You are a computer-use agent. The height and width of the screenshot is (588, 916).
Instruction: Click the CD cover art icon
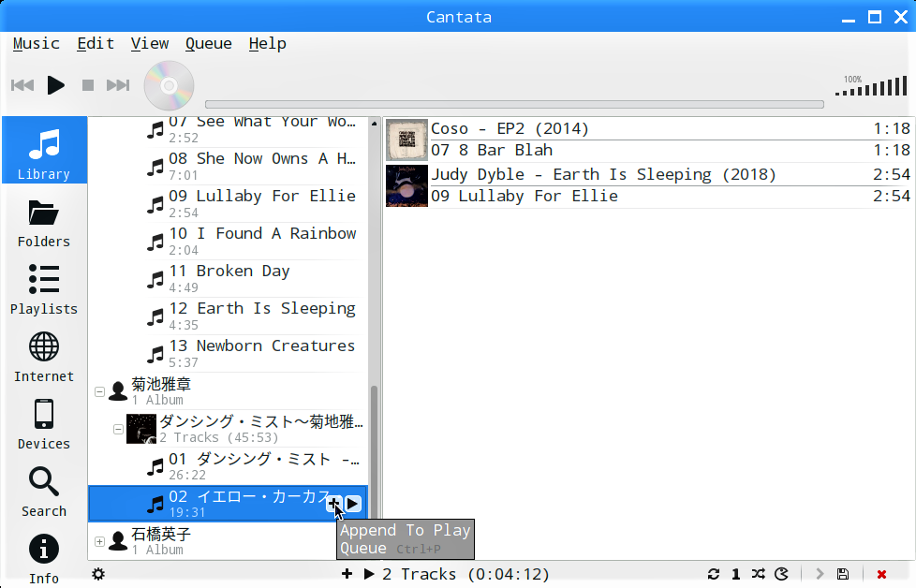169,85
